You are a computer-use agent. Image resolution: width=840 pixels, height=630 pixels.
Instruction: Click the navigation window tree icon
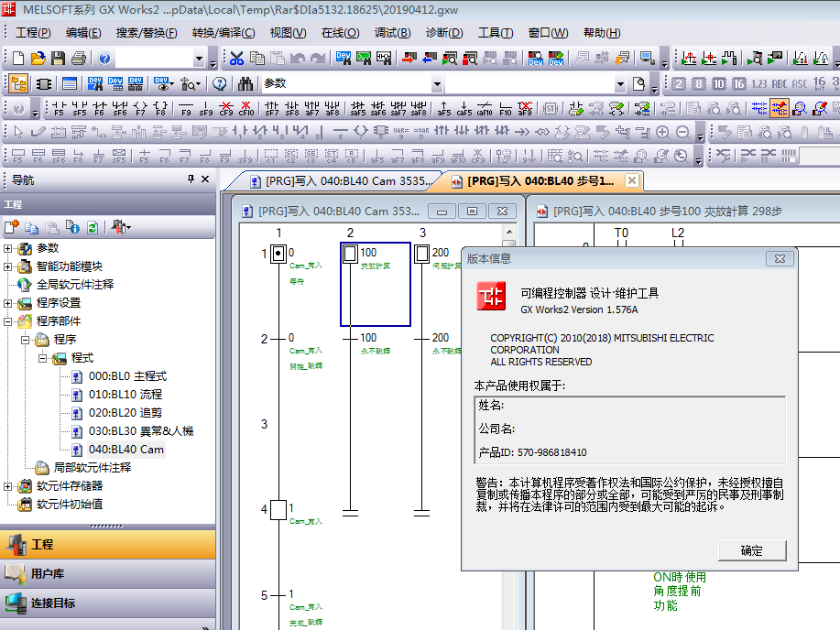click(x=17, y=83)
